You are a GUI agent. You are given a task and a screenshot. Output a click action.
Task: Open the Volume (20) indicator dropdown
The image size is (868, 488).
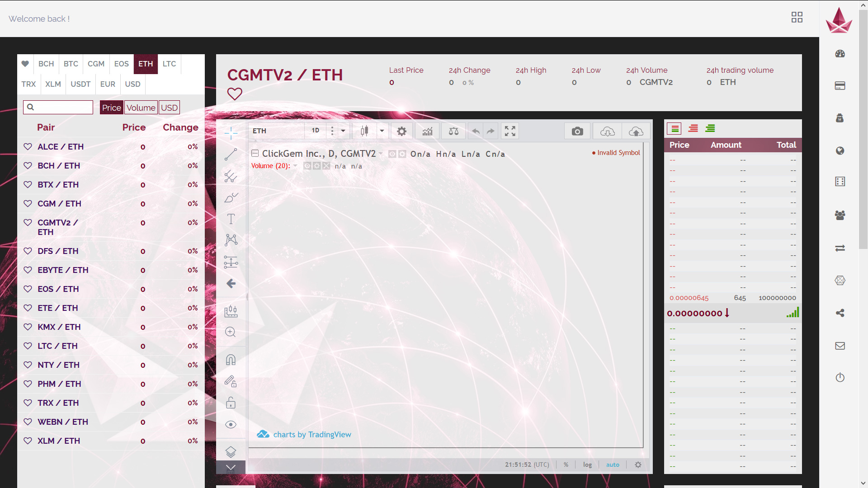295,166
